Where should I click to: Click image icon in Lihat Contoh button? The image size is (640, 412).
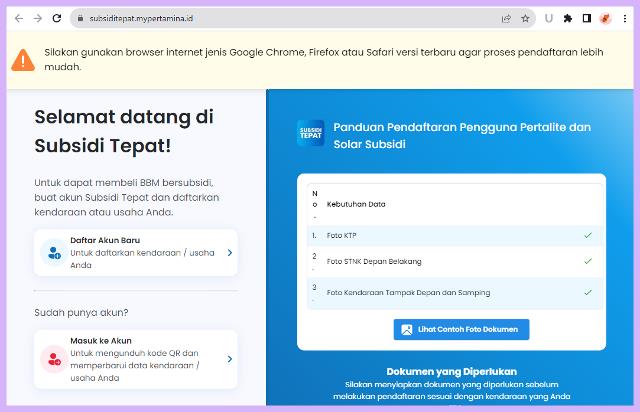pyautogui.click(x=407, y=330)
